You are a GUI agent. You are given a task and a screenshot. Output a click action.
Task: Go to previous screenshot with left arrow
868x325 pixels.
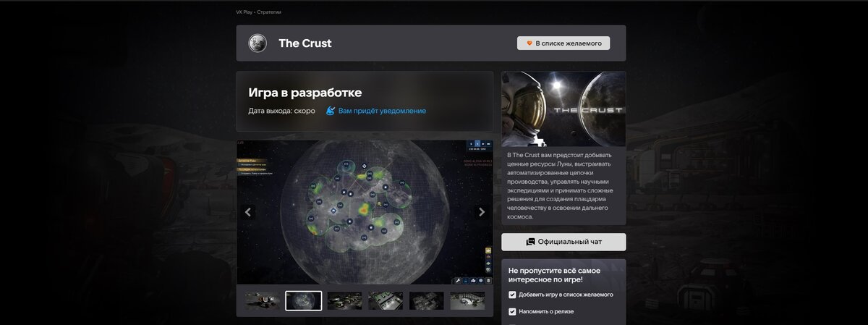click(248, 212)
